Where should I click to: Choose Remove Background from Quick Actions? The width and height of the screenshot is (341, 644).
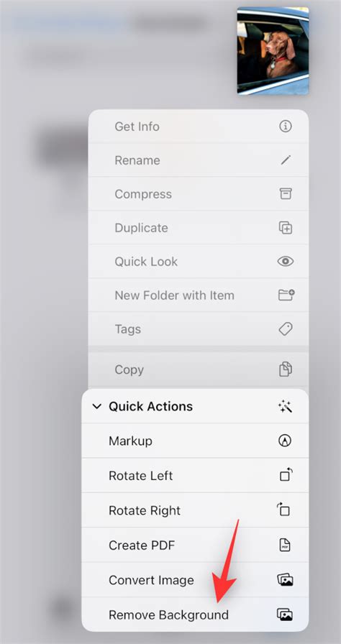pos(195,615)
